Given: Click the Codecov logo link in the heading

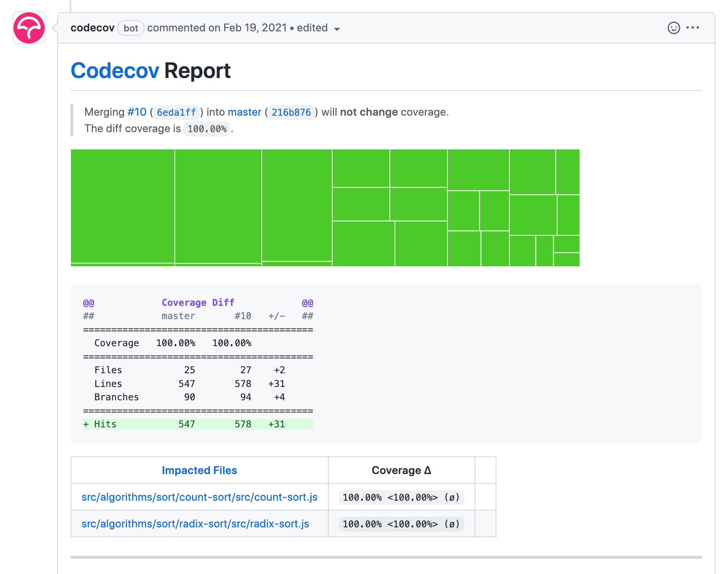Looking at the screenshot, I should click(x=115, y=71).
